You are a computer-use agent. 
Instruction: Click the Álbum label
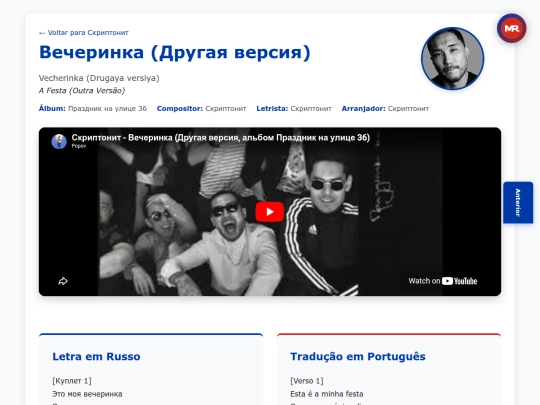[x=52, y=108]
